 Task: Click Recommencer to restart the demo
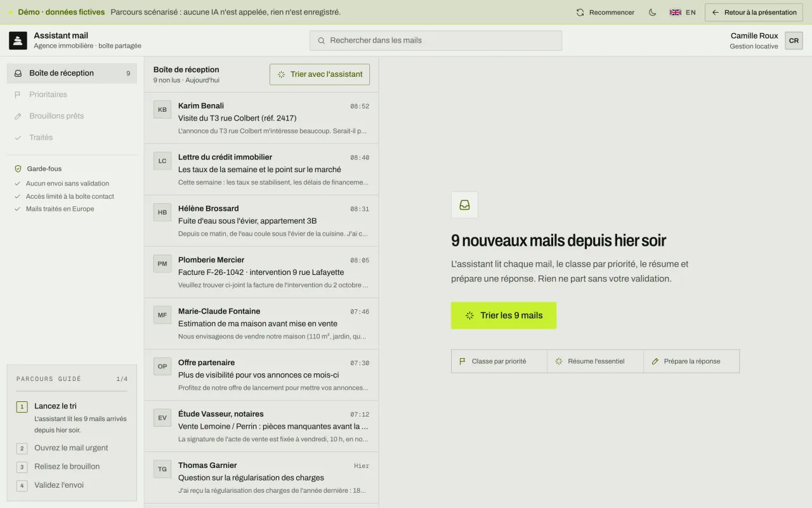click(605, 12)
